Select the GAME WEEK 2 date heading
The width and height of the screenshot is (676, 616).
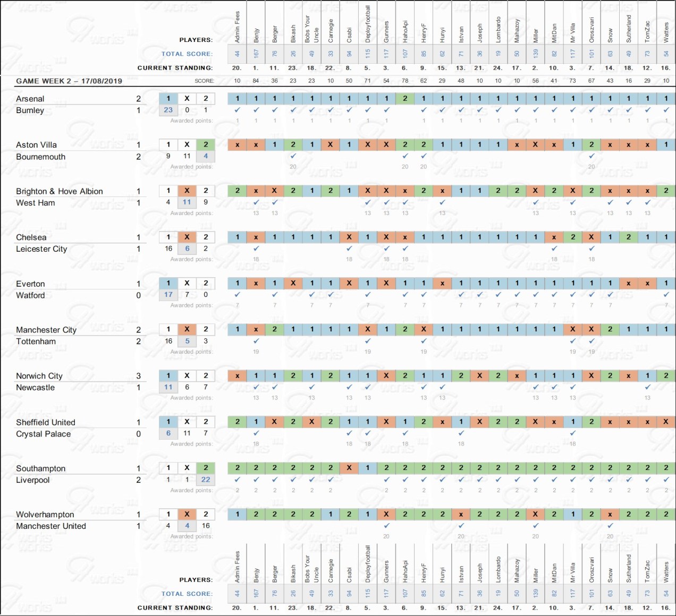point(69,81)
